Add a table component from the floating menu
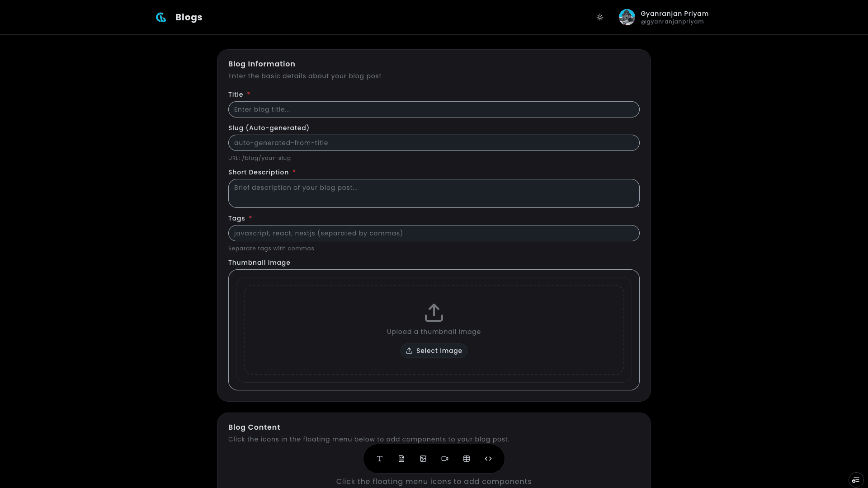 (467, 459)
